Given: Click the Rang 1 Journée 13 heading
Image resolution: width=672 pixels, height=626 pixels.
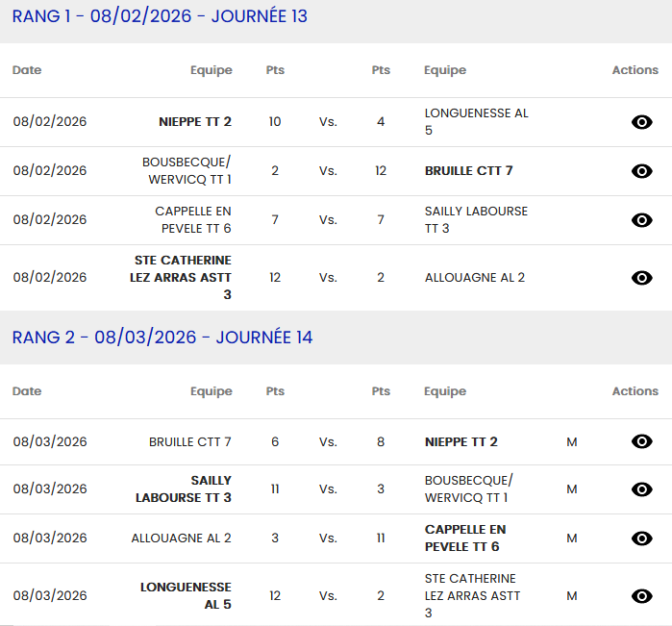Looking at the screenshot, I should [x=160, y=16].
